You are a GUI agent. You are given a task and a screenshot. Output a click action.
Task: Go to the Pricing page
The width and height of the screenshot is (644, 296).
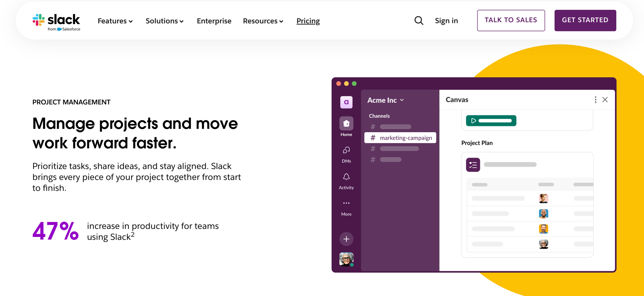pos(308,21)
